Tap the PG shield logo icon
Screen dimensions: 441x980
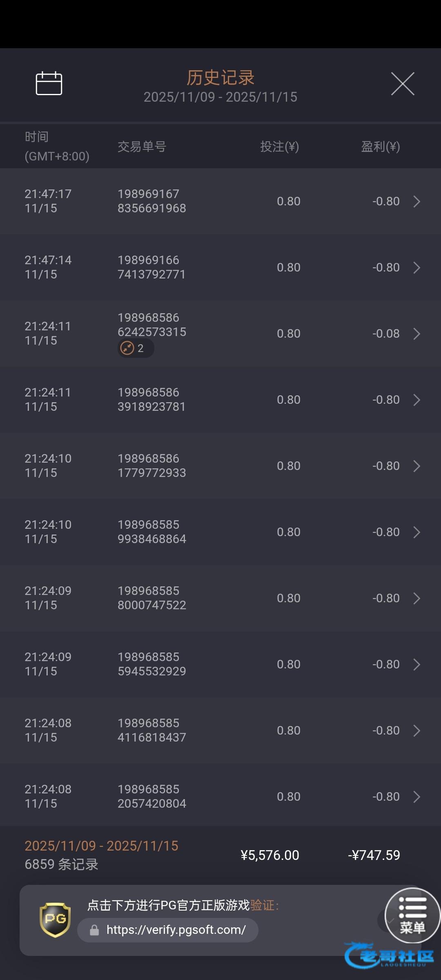point(55,920)
